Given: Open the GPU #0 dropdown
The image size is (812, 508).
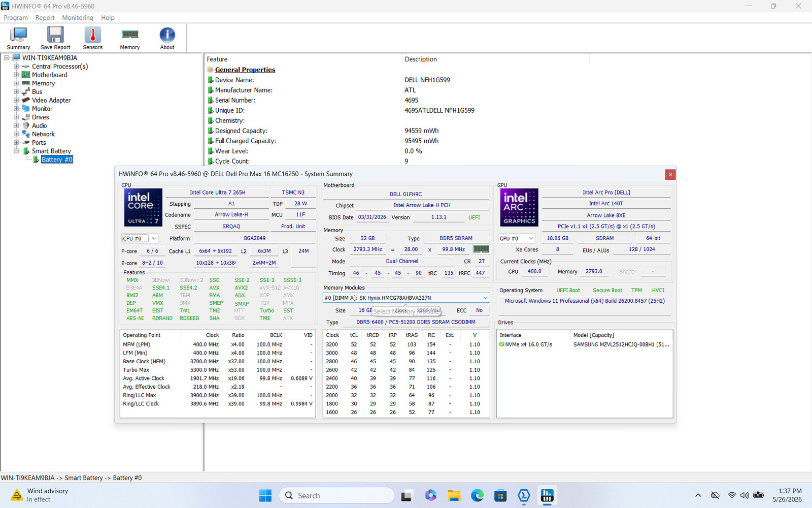Looking at the screenshot, I should coord(517,238).
